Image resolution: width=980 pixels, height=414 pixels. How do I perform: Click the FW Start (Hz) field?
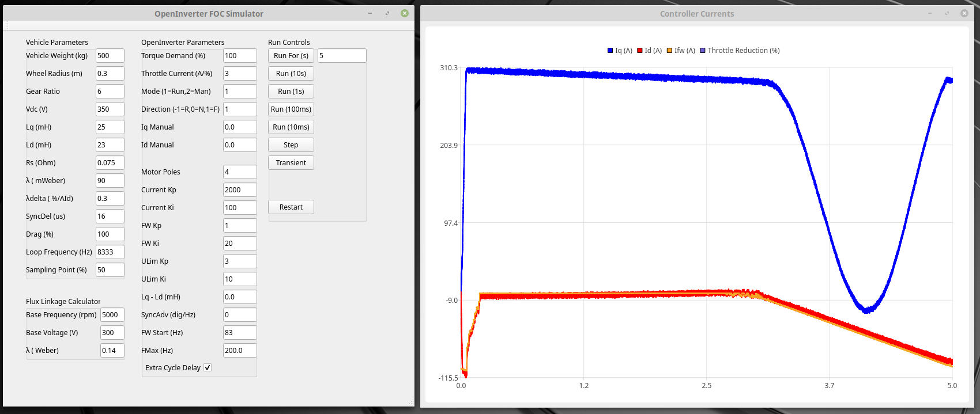pyautogui.click(x=239, y=333)
